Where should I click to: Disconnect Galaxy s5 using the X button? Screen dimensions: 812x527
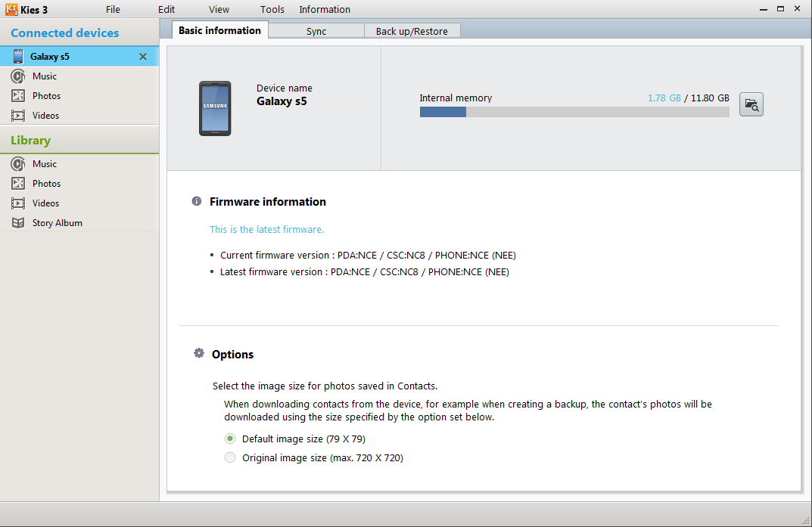pyautogui.click(x=142, y=56)
